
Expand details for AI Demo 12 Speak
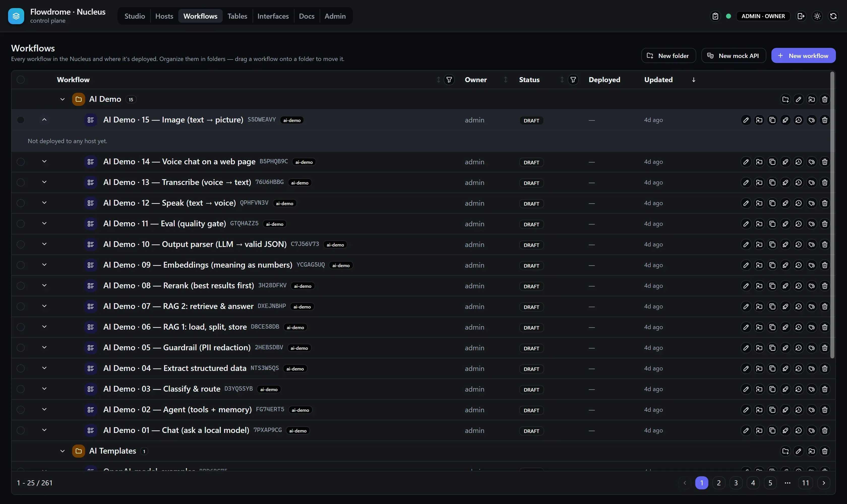click(x=44, y=203)
